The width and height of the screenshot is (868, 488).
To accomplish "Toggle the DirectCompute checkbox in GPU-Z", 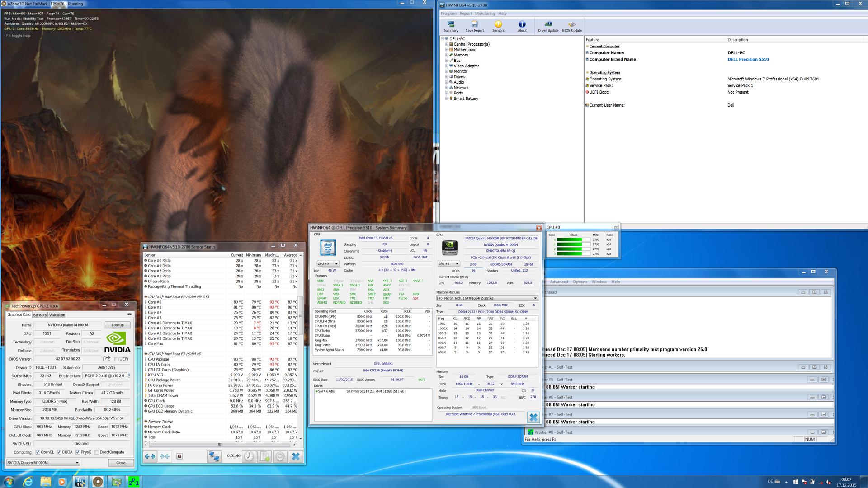I will [x=97, y=452].
